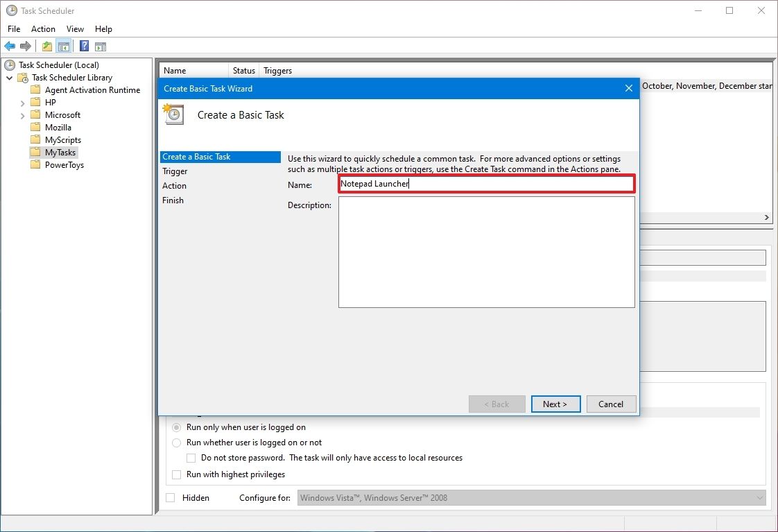The height and width of the screenshot is (532, 778).
Task: Toggle the Show/Hide Action Pane icon
Action: [x=101, y=46]
